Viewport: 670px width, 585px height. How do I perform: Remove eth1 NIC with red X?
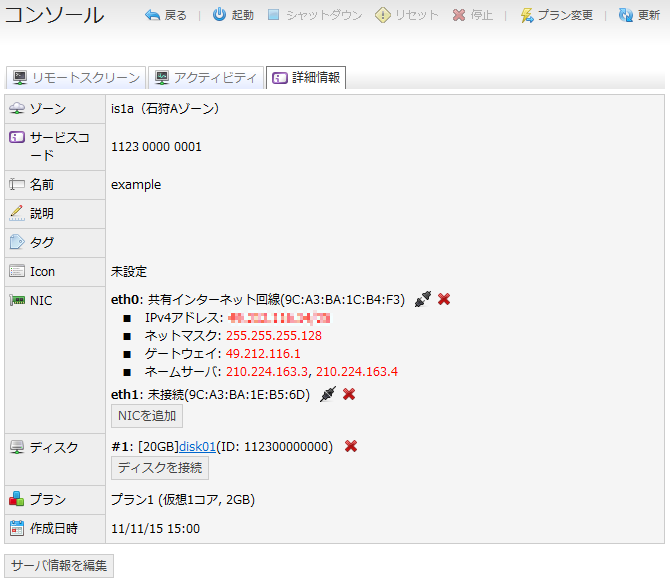349,394
